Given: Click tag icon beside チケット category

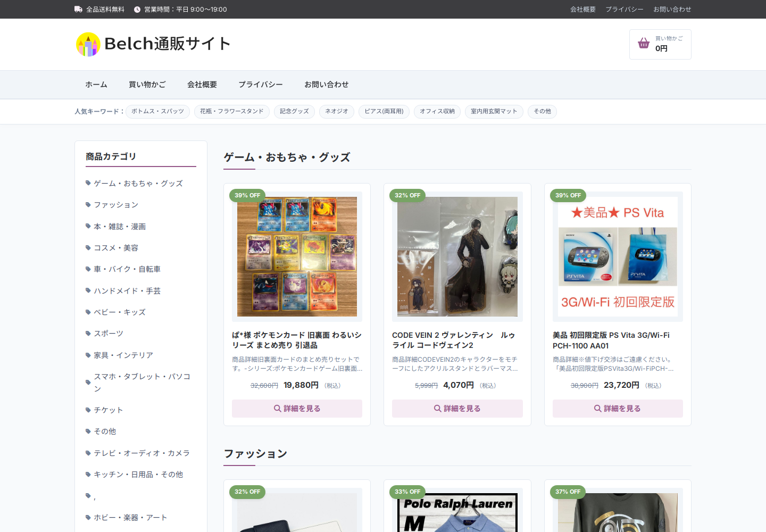Looking at the screenshot, I should [x=88, y=410].
